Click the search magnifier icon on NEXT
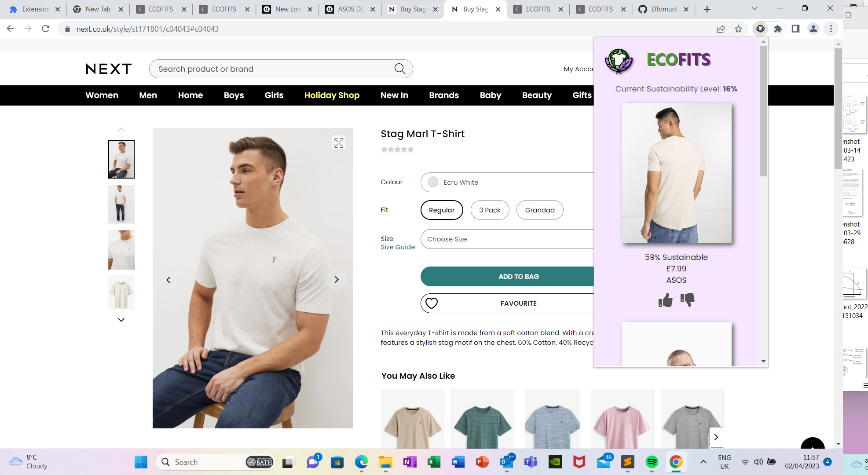Image resolution: width=868 pixels, height=475 pixels. [x=399, y=69]
